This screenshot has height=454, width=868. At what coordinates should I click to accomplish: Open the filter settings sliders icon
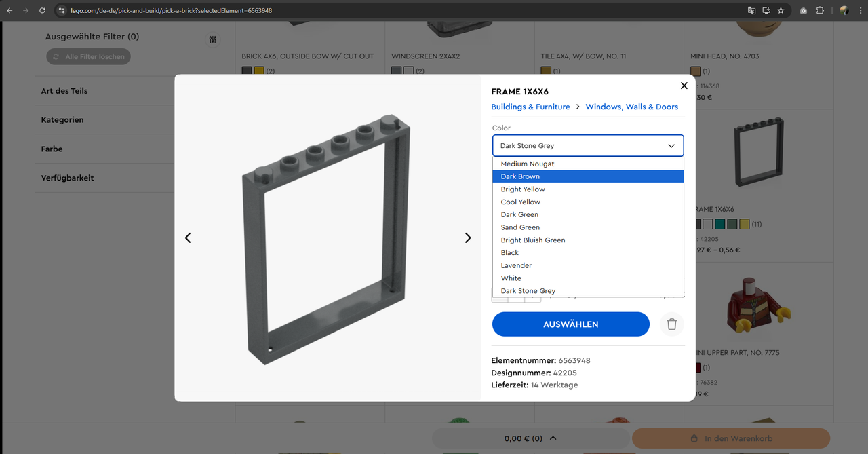pyautogui.click(x=213, y=40)
